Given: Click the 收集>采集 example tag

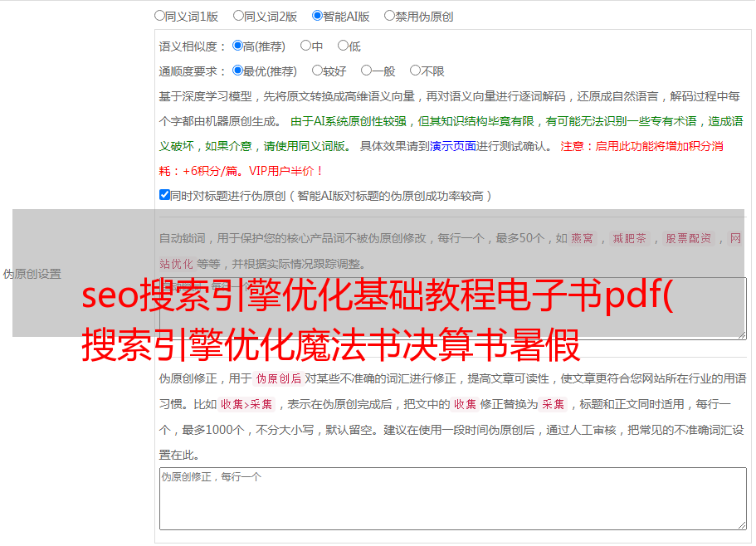Looking at the screenshot, I should tap(246, 404).
